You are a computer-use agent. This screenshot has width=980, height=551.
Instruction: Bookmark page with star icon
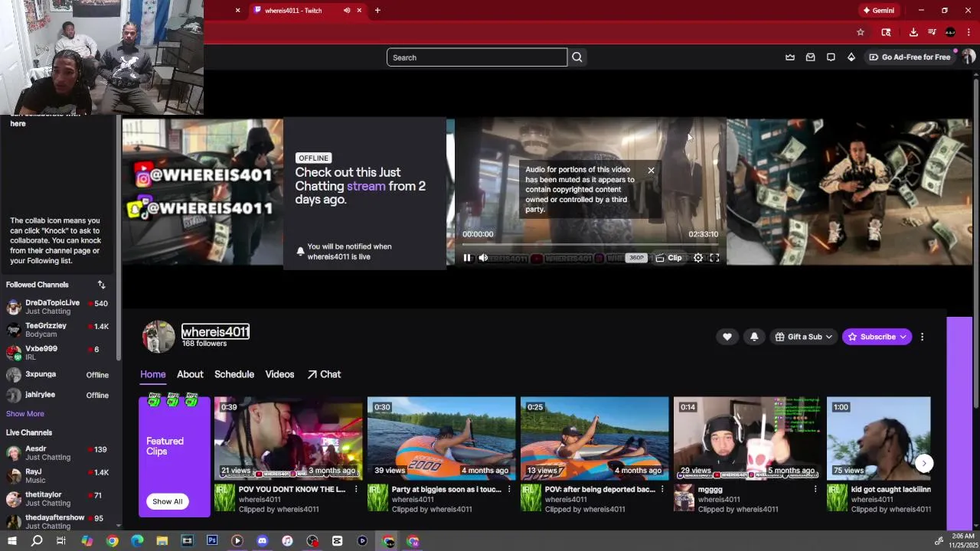tap(861, 32)
